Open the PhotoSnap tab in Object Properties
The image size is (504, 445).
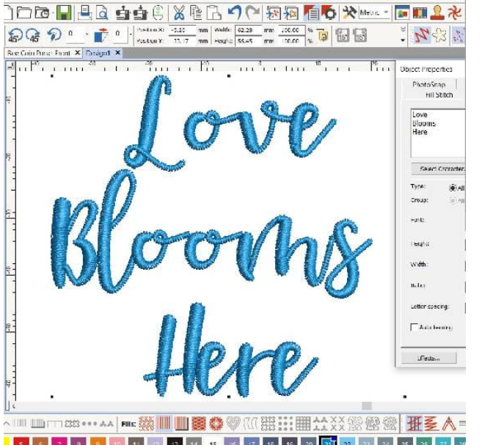tap(428, 84)
